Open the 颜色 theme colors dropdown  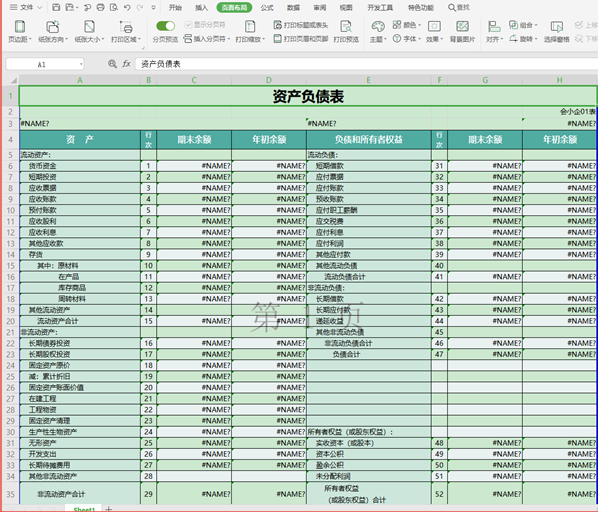click(x=407, y=25)
